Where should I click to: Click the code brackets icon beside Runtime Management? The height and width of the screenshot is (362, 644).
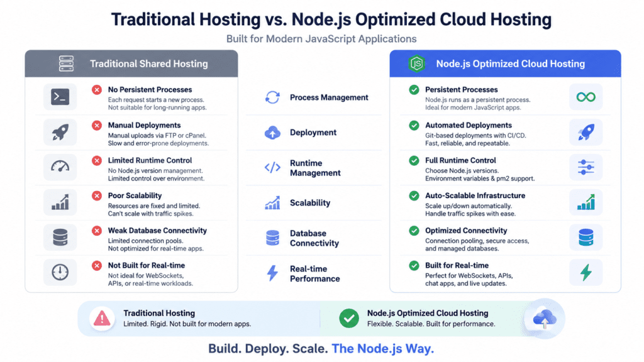click(x=272, y=167)
